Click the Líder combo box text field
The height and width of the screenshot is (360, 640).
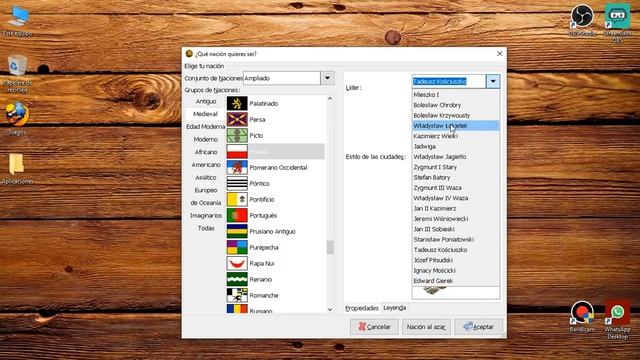pyautogui.click(x=449, y=81)
